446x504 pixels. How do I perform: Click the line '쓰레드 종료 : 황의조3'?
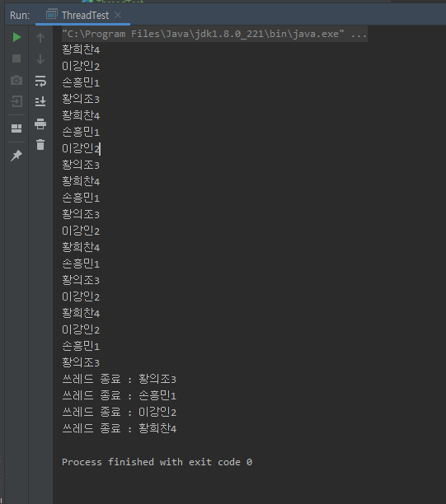point(119,380)
